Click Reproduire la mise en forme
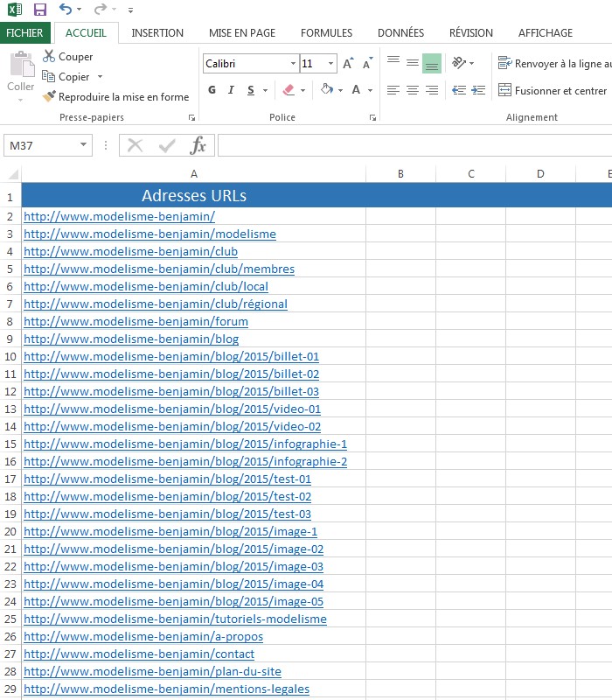Viewport: 612px width, 700px height. pos(115,97)
